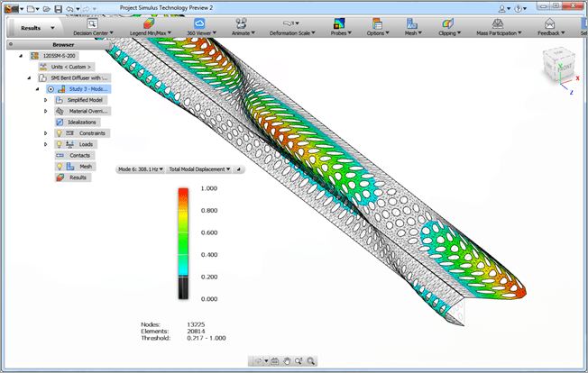The width and height of the screenshot is (588, 373).
Task: Click the Deformation Scale icon
Action: click(288, 23)
